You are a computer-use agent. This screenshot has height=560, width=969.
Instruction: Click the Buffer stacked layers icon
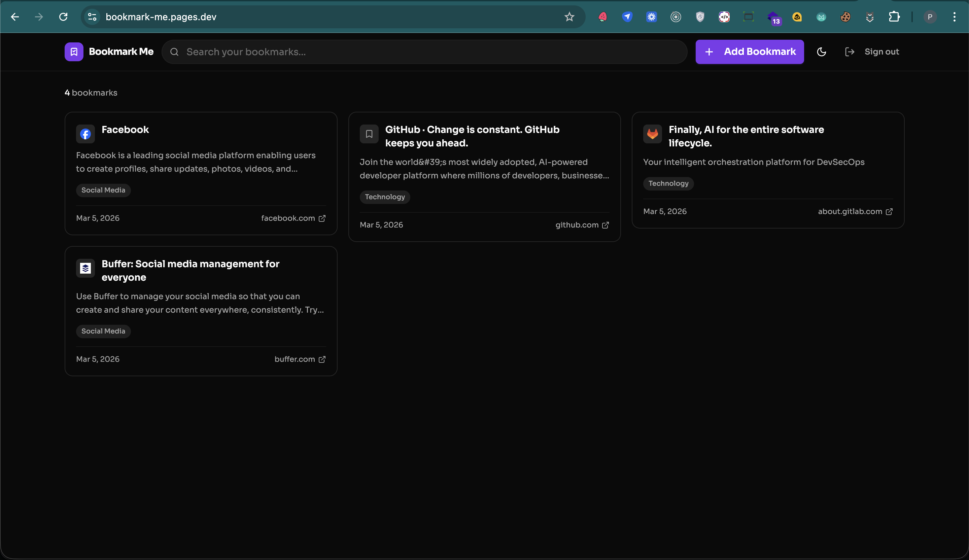[x=85, y=268]
